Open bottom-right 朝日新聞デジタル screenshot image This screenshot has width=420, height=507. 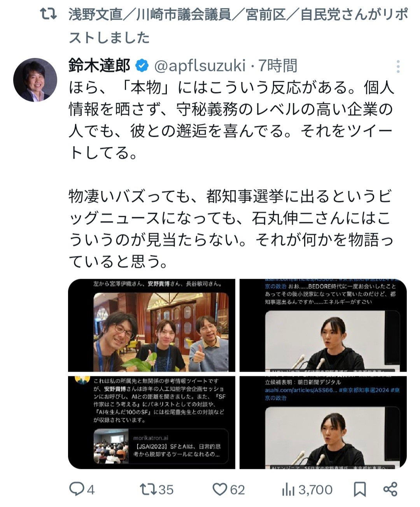[x=323, y=422]
